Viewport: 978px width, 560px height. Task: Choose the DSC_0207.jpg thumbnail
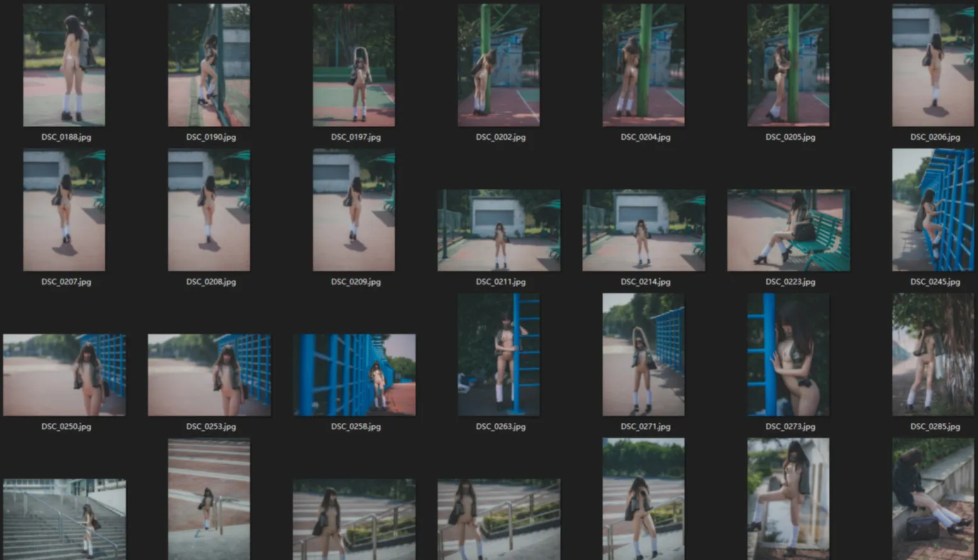64,210
